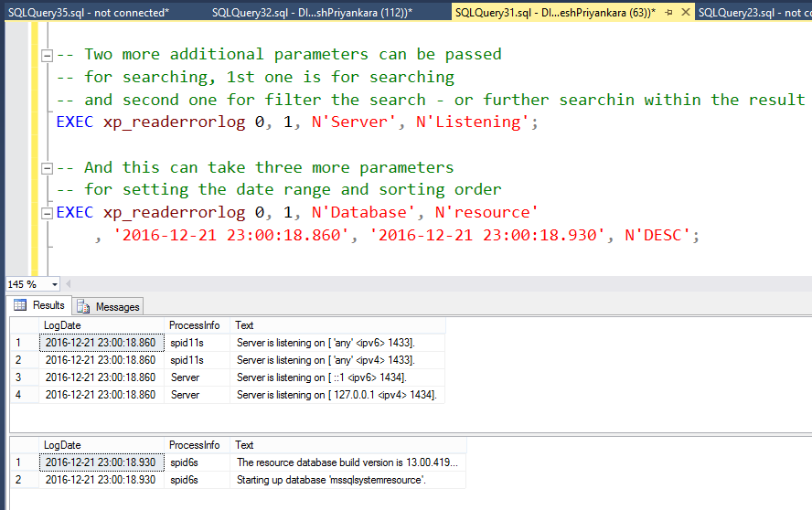This screenshot has width=812, height=510.
Task: Select the spid6s cell in row 2 of second grid
Action: click(x=198, y=480)
